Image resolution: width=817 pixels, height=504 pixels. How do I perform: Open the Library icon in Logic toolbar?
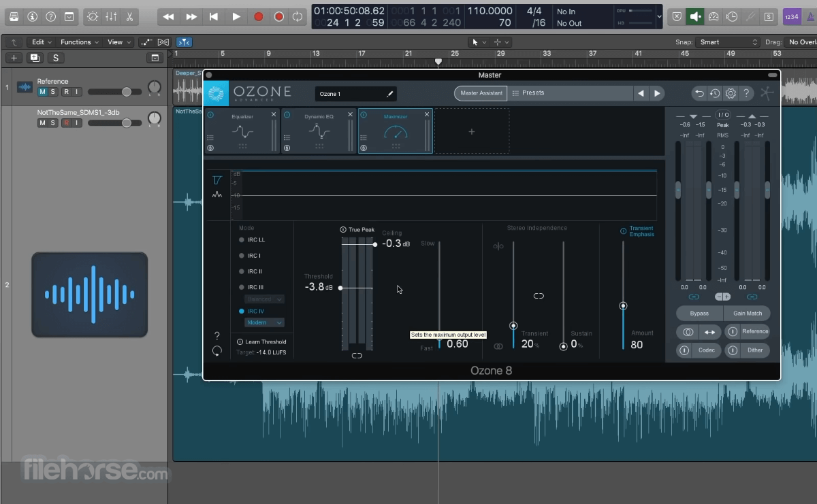[14, 16]
